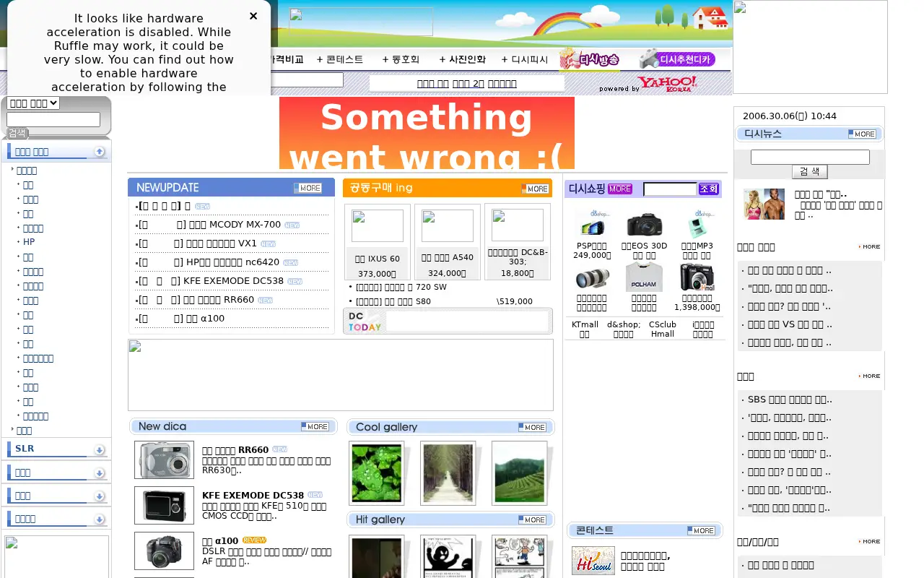Open MORE in the orange group-buy panel
The height and width of the screenshot is (578, 924).
coord(535,189)
